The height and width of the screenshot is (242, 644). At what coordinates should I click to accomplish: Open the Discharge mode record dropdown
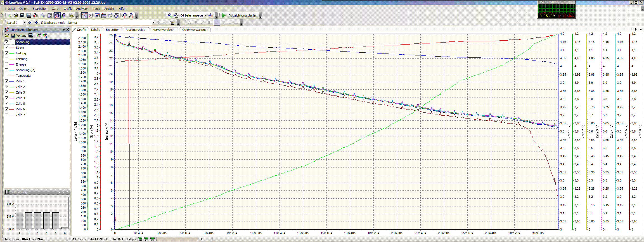click(153, 23)
